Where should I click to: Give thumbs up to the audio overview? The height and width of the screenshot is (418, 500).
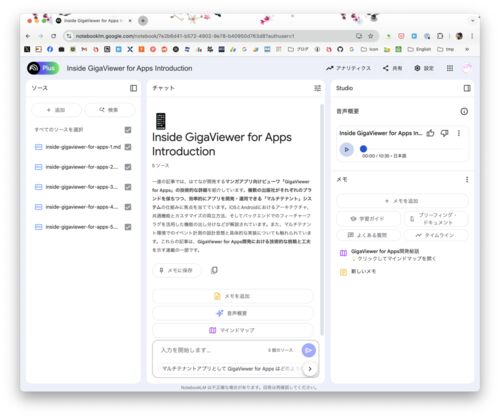(x=431, y=133)
